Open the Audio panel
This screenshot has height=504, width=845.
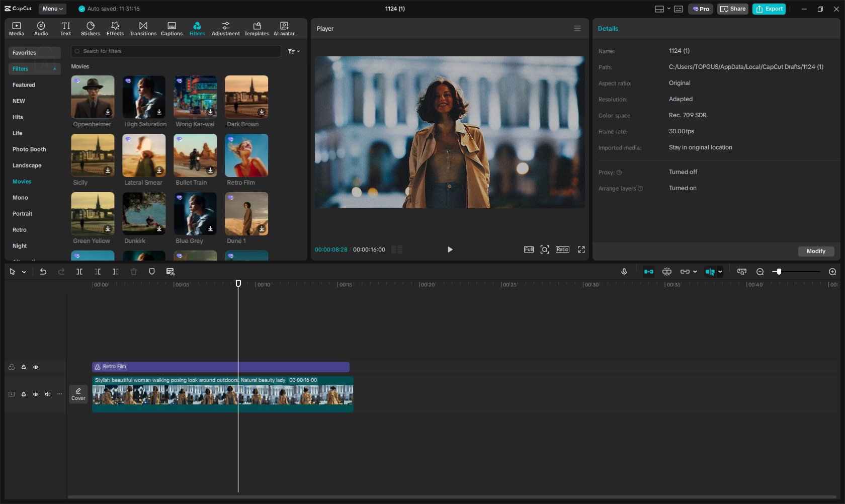[x=41, y=29]
